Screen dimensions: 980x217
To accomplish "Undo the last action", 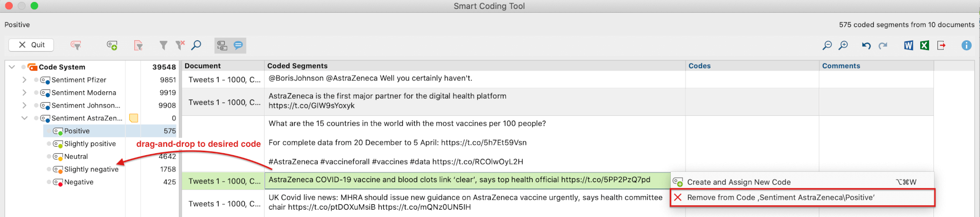I will (x=866, y=45).
